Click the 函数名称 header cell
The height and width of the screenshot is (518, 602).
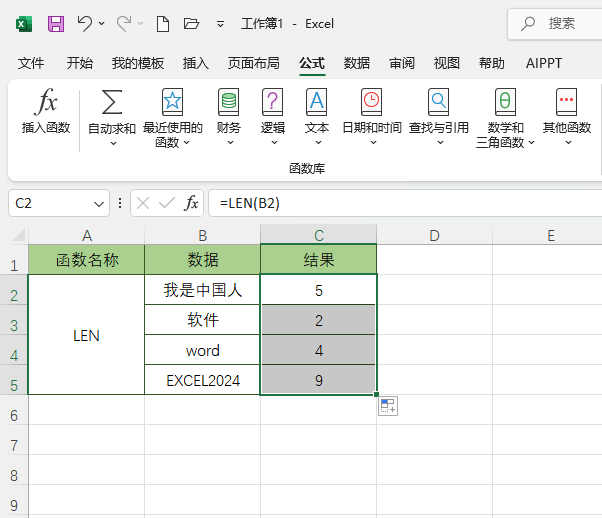click(x=87, y=260)
